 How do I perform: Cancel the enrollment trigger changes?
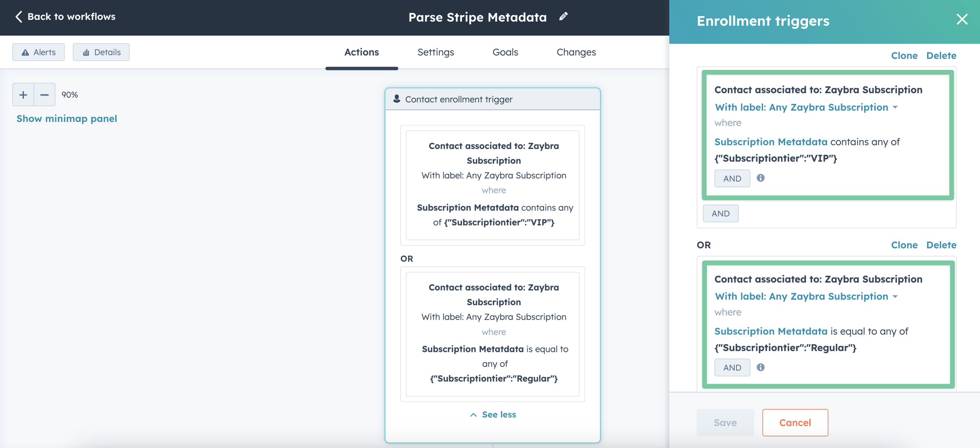(x=794, y=423)
